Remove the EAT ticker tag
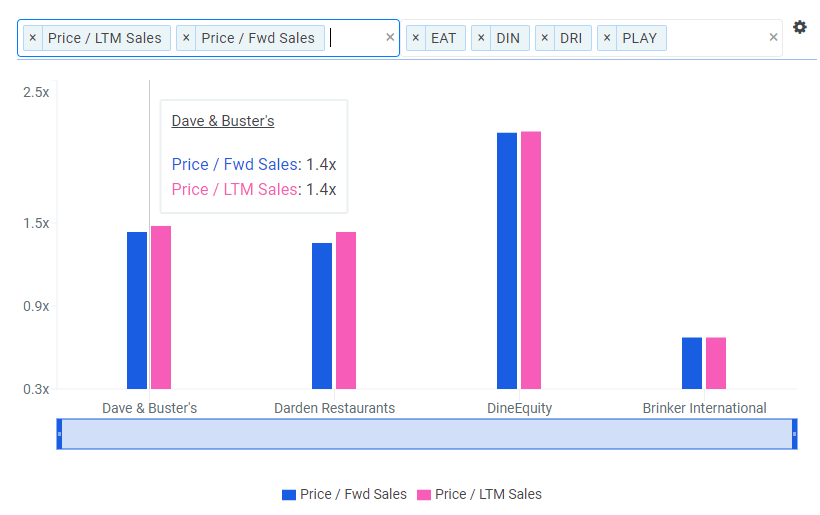Viewport: 820px width, 515px height. pos(416,38)
